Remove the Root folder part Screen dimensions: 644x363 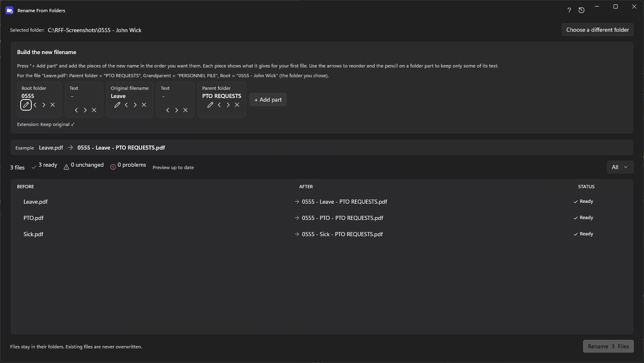tap(53, 105)
